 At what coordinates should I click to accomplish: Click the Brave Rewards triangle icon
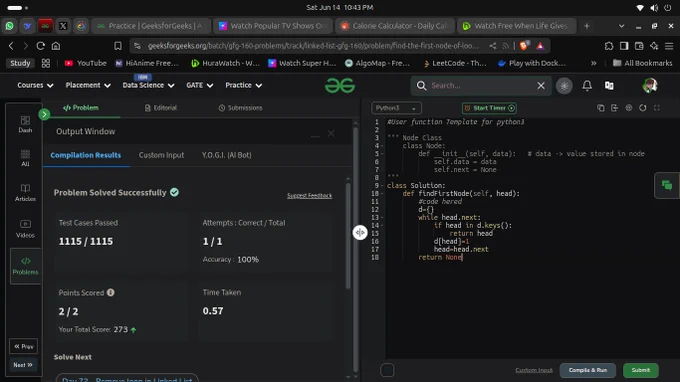point(540,46)
